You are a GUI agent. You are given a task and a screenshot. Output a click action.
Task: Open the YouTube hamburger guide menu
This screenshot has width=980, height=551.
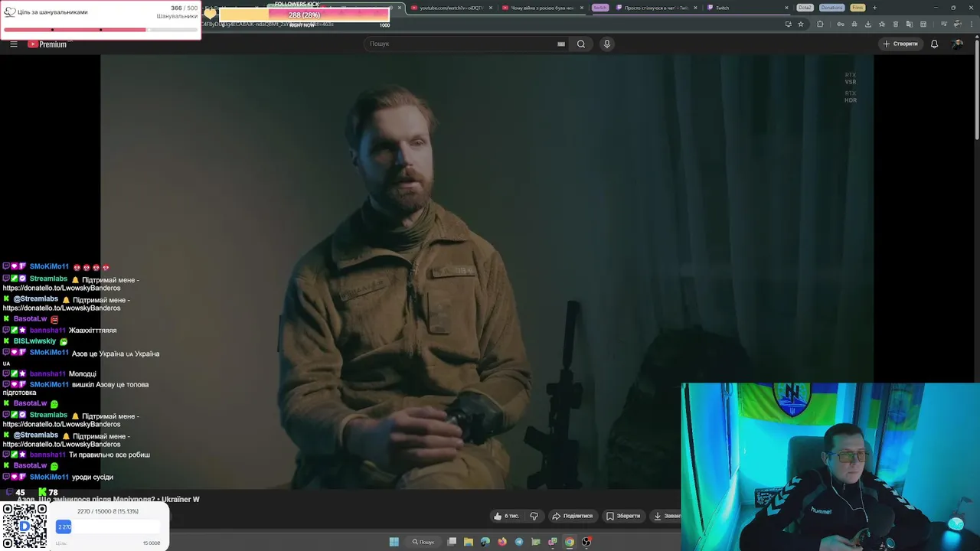(x=13, y=44)
